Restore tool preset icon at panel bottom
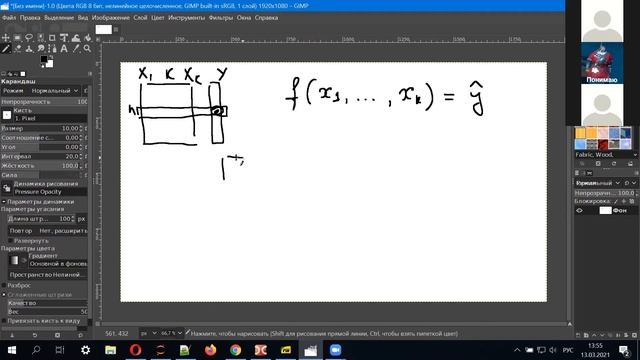The image size is (640, 360). 35,335
